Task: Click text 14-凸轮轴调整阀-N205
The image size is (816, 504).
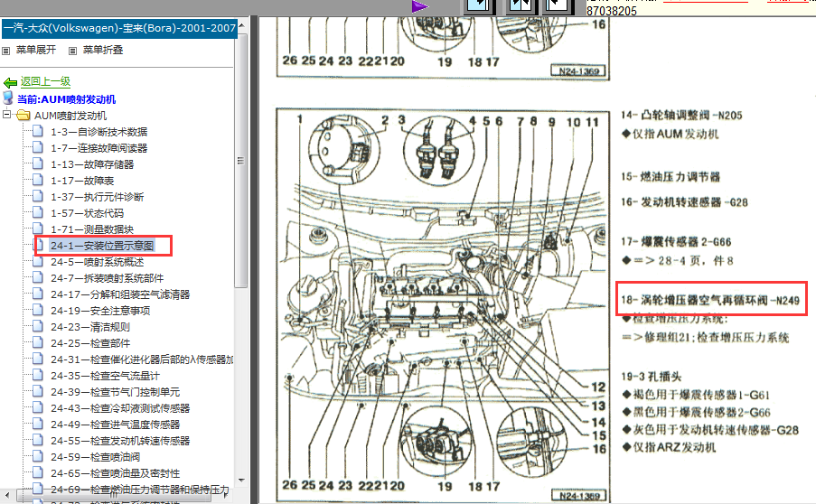Action: [x=681, y=116]
